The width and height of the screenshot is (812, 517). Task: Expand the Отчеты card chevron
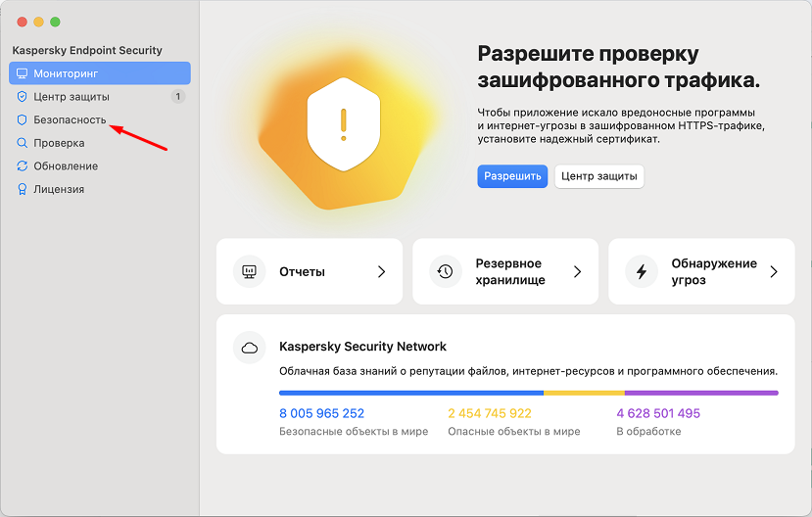(382, 271)
